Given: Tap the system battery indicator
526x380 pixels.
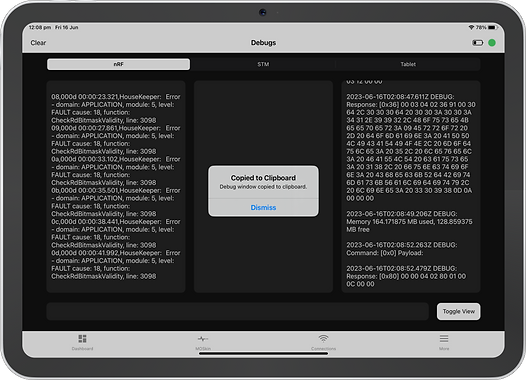Looking at the screenshot, I should (x=492, y=27).
